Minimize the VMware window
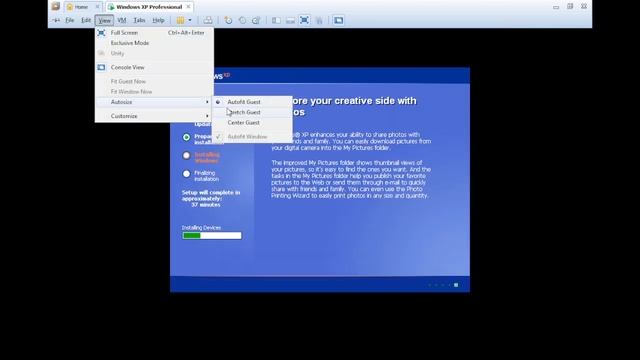The width and height of the screenshot is (640, 360). point(556,7)
